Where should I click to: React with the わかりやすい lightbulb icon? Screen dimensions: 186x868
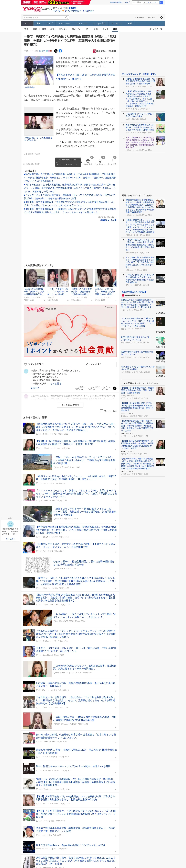point(100,161)
